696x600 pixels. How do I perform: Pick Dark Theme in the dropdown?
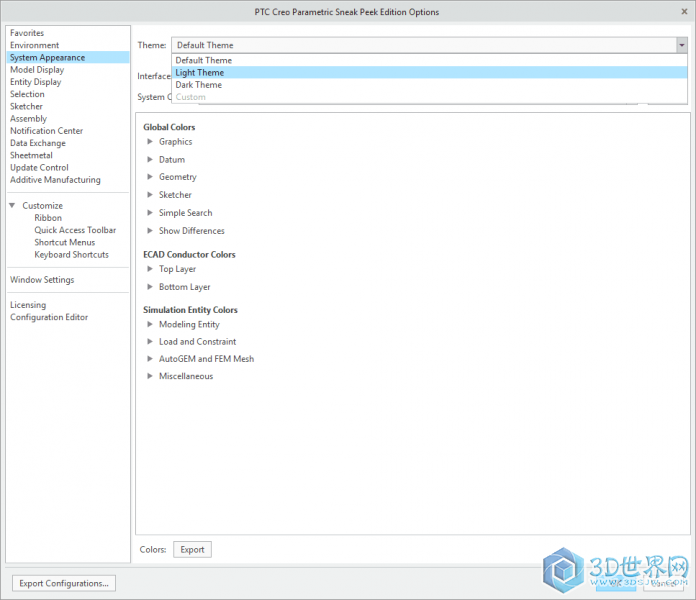[x=429, y=85]
